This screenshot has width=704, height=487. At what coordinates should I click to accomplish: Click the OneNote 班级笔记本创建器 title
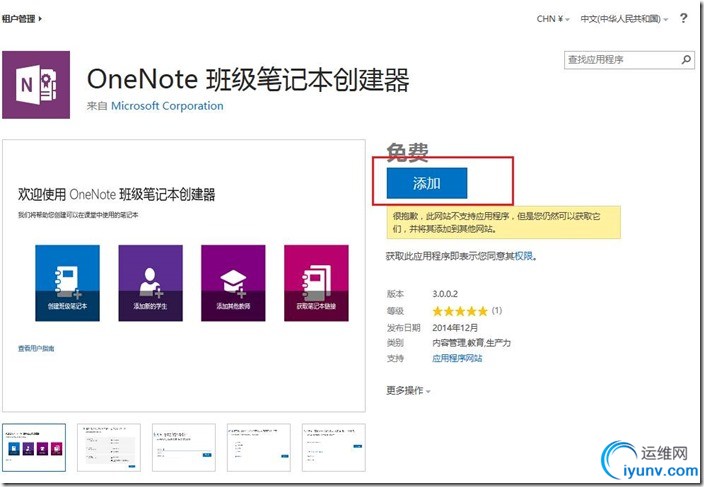[x=248, y=80]
